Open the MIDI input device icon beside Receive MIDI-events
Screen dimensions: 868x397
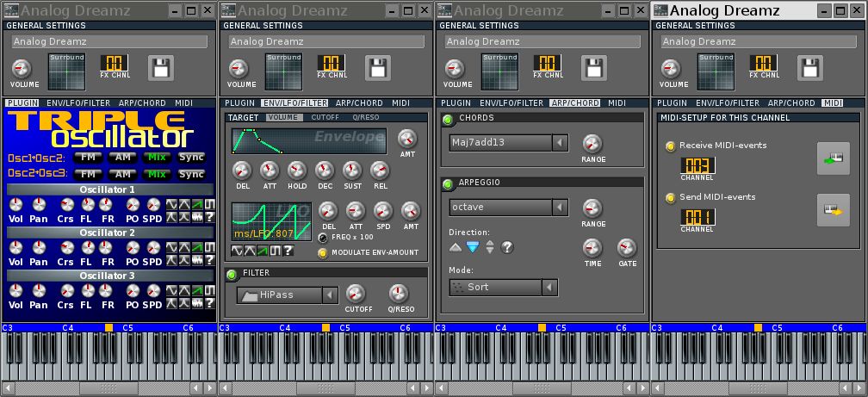tap(834, 158)
